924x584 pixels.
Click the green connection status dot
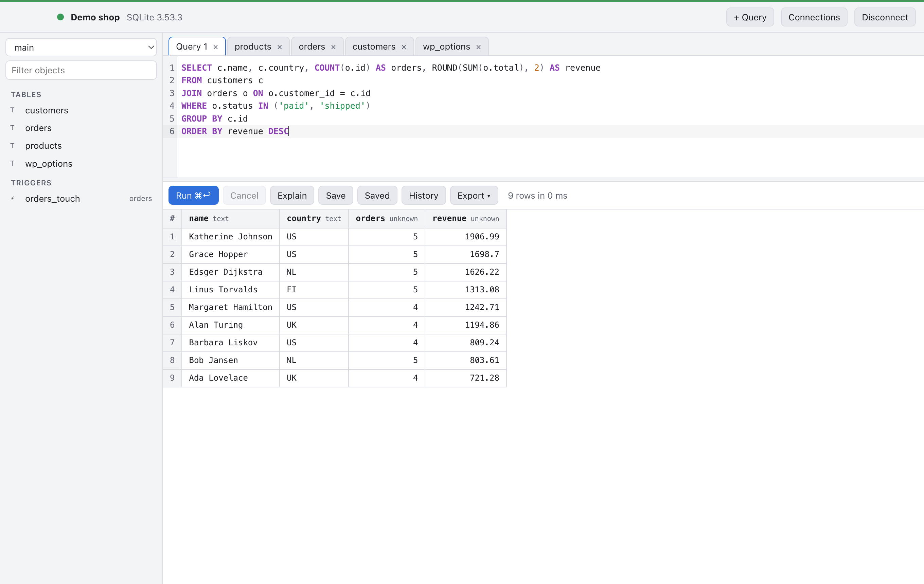point(60,17)
